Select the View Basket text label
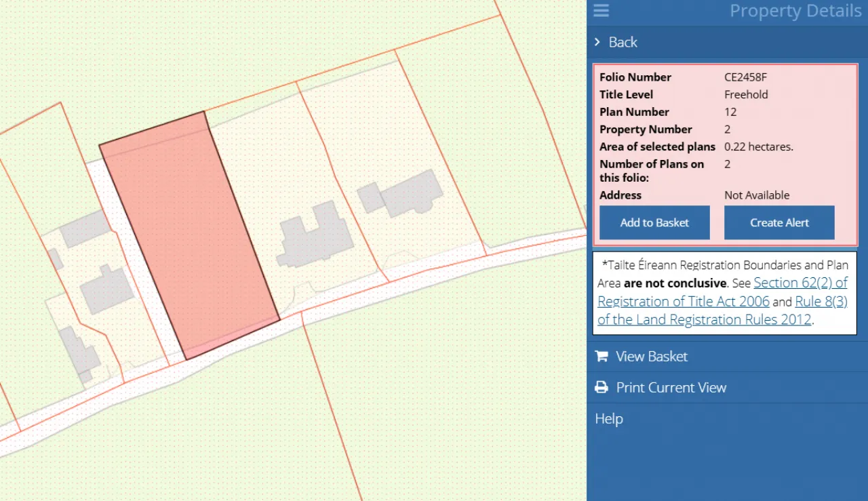This screenshot has height=501, width=868. click(652, 357)
